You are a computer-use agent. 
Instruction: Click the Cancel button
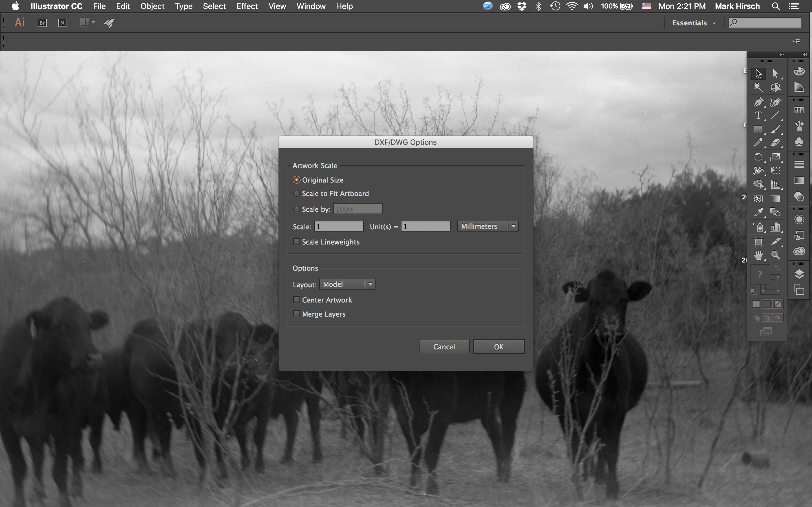pos(443,347)
